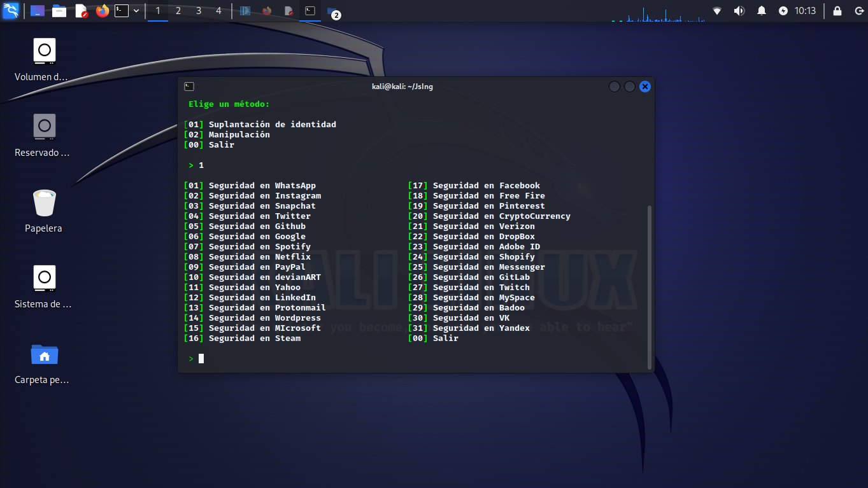
Task: Click the terminal vertical scrollbar
Action: (x=650, y=286)
